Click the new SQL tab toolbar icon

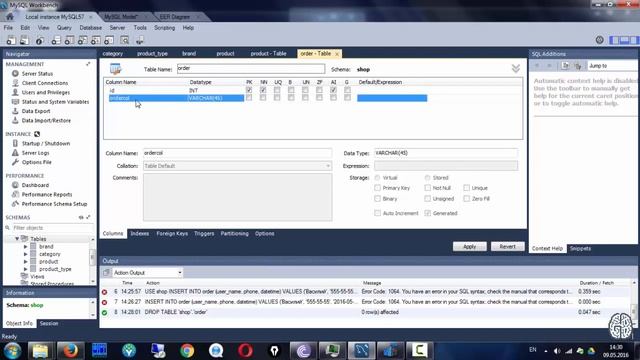click(x=11, y=40)
